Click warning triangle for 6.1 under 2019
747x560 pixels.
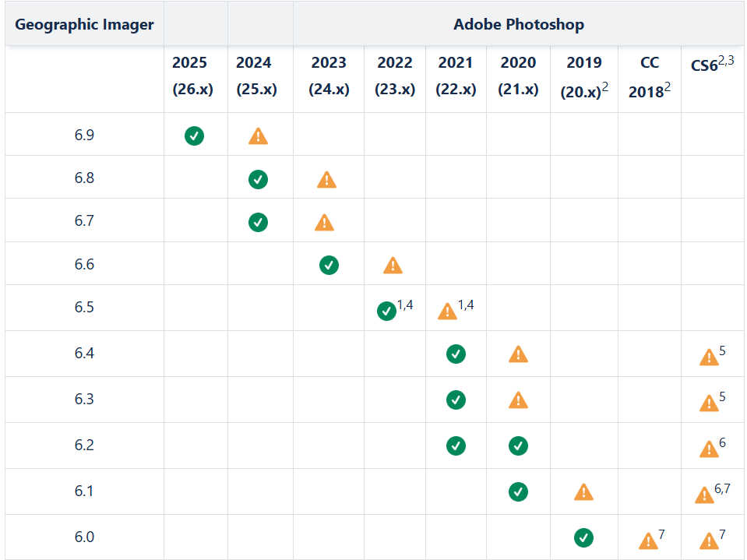coord(583,492)
